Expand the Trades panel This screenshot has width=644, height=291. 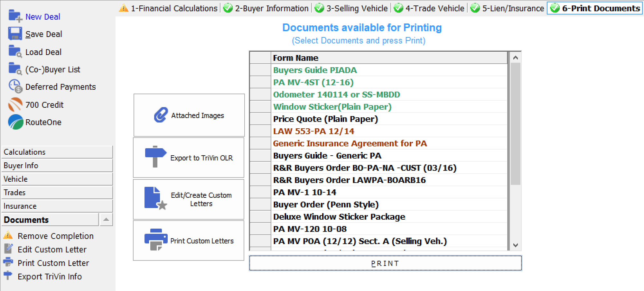(57, 192)
